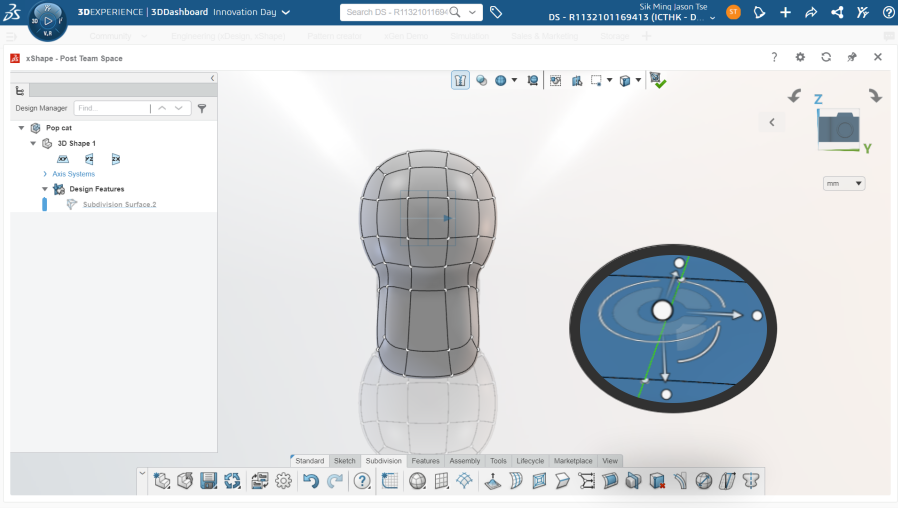Expand the Axis Systems node
The height and width of the screenshot is (508, 898).
click(45, 174)
